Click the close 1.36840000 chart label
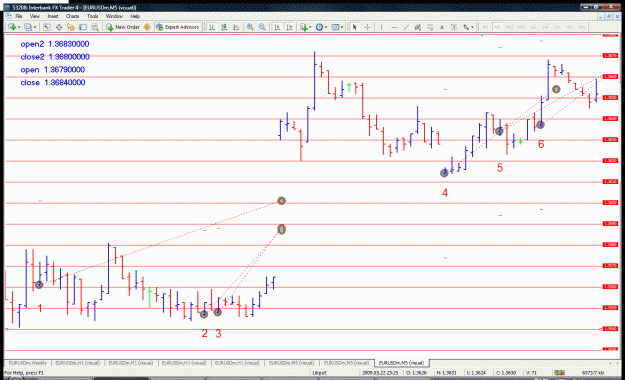This screenshot has width=625, height=380. coord(53,83)
